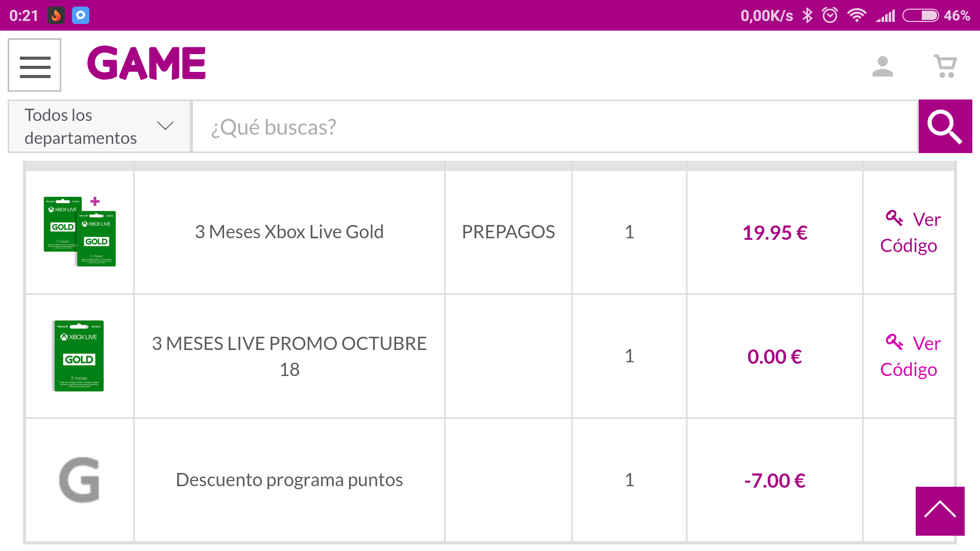Click the '¿Qué buscas?' search field
The height and width of the screenshot is (551, 980).
(x=555, y=127)
